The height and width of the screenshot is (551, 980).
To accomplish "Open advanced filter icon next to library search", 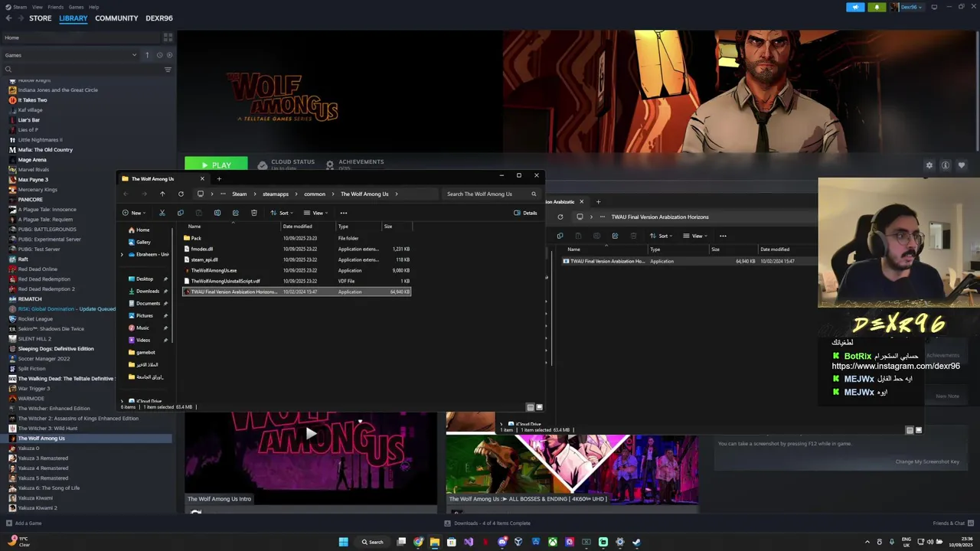I will point(168,70).
